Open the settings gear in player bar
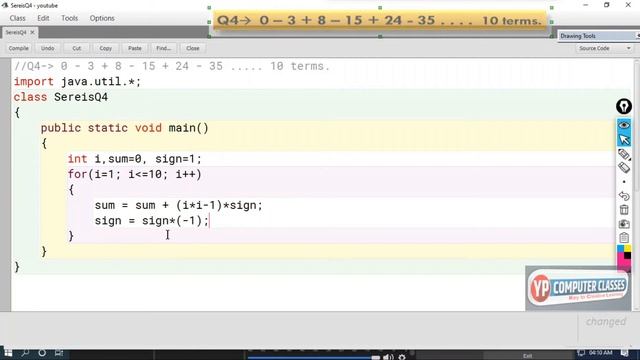This screenshot has width=640, height=360. 402,357
